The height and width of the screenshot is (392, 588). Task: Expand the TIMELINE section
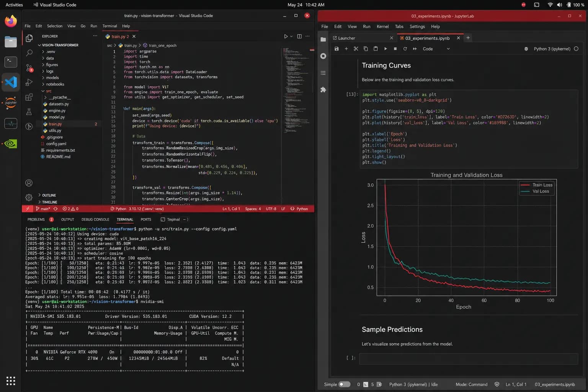[49, 202]
